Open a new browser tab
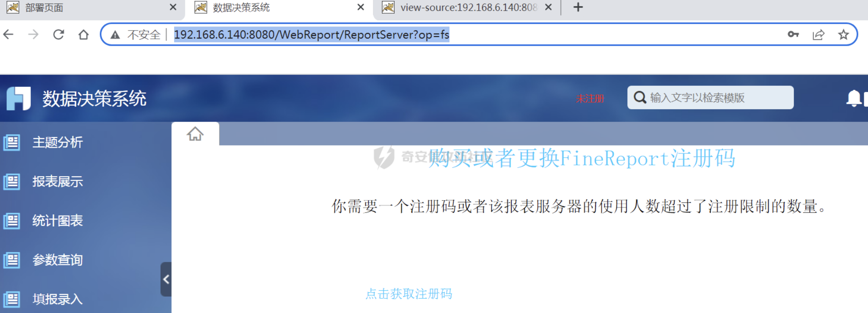Viewport: 868px width, 313px height. pos(578,7)
